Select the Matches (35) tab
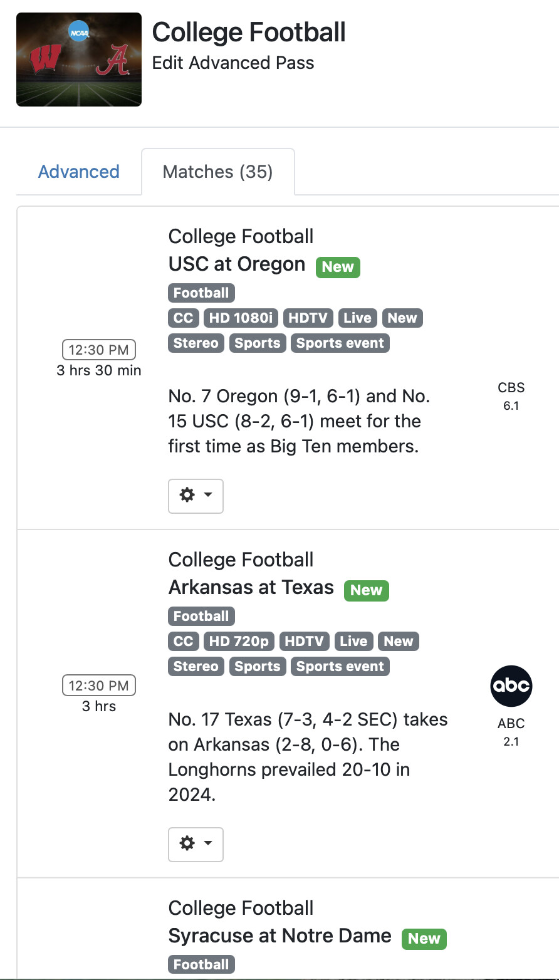Image resolution: width=559 pixels, height=980 pixels. click(217, 172)
